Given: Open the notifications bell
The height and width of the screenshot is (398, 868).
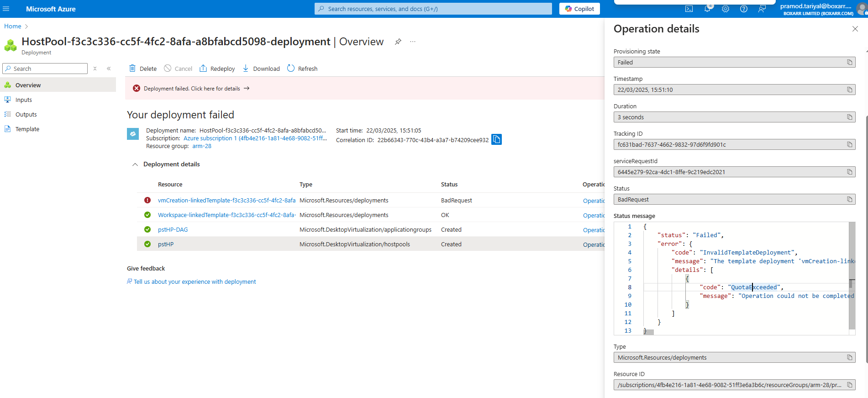Looking at the screenshot, I should tap(707, 9).
